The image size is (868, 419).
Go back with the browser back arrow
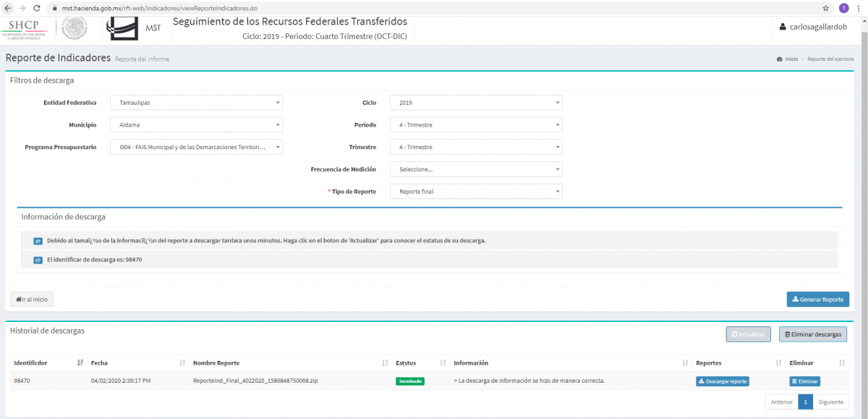point(7,8)
